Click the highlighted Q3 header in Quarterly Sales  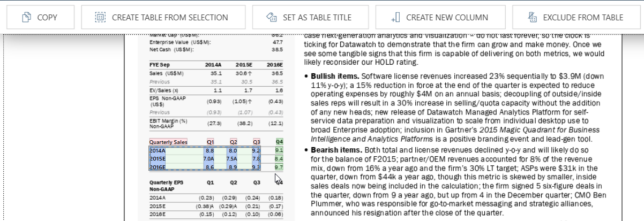click(256, 142)
